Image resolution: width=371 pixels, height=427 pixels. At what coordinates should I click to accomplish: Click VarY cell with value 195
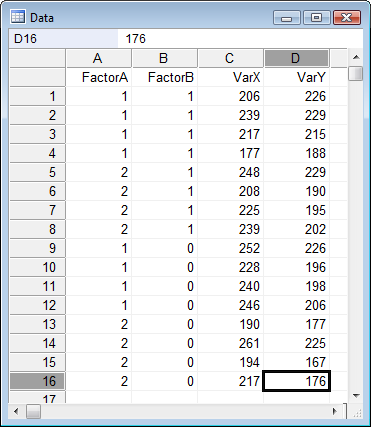297,210
